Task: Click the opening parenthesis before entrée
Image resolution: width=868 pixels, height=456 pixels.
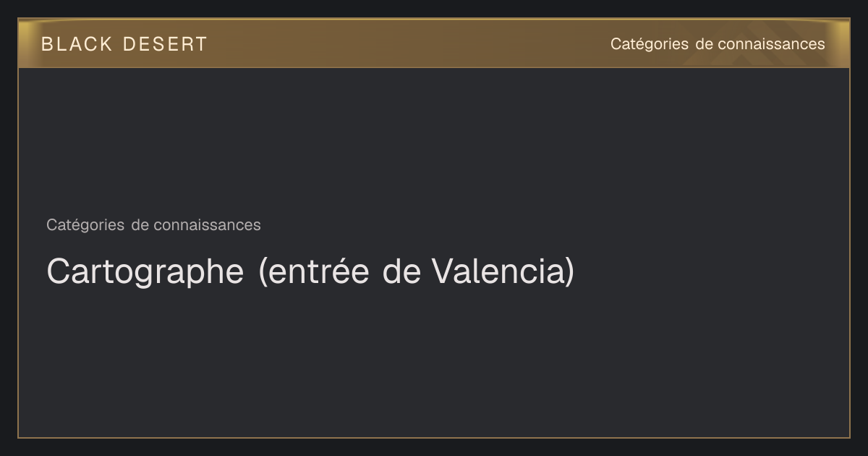Action: (x=262, y=273)
